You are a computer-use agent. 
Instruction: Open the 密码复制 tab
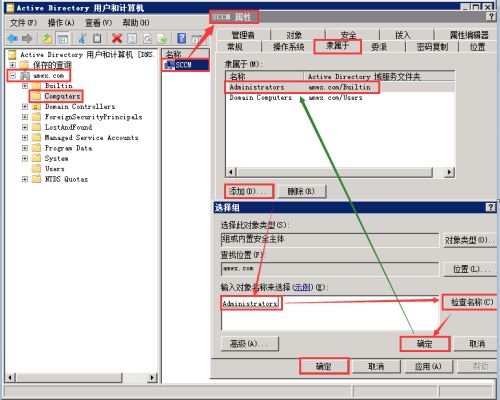[x=432, y=47]
